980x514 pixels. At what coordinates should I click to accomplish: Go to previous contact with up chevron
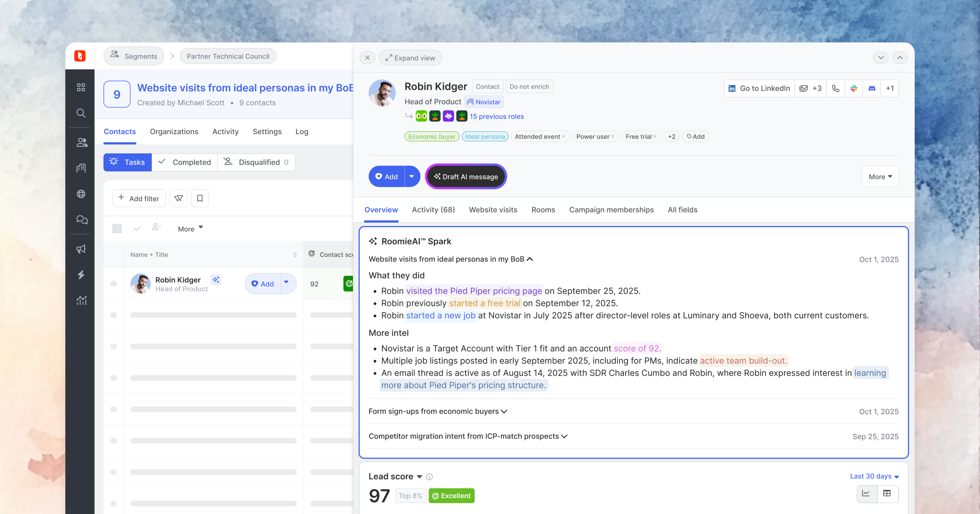point(900,58)
